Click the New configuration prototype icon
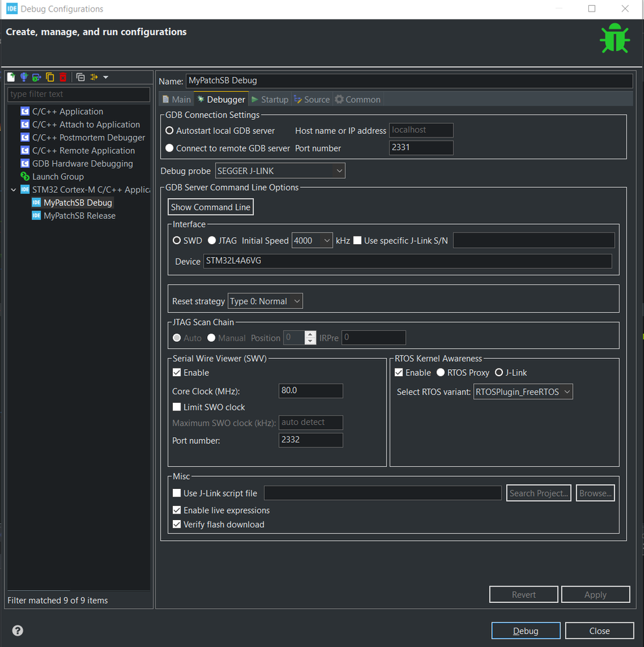 tap(24, 77)
